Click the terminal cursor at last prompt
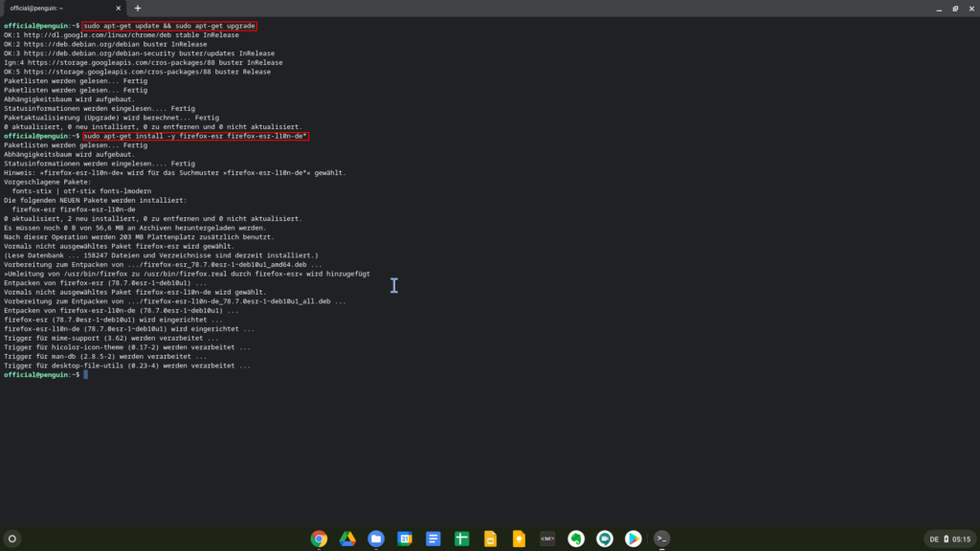 85,375
